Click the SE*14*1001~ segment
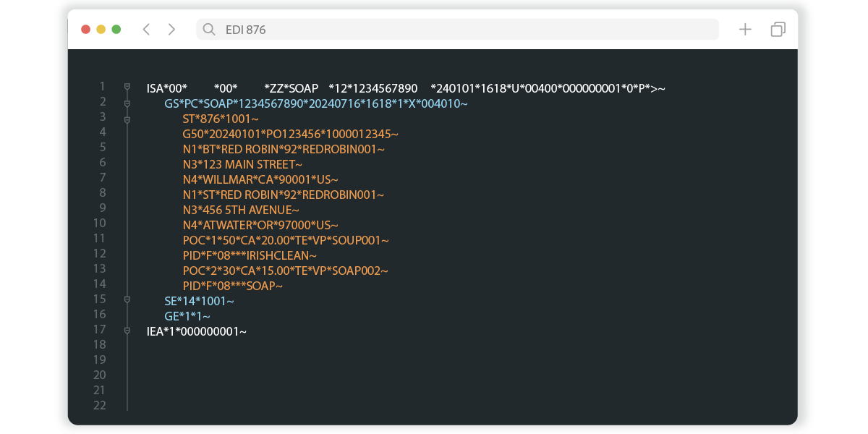The width and height of the screenshot is (868, 434). coord(200,301)
